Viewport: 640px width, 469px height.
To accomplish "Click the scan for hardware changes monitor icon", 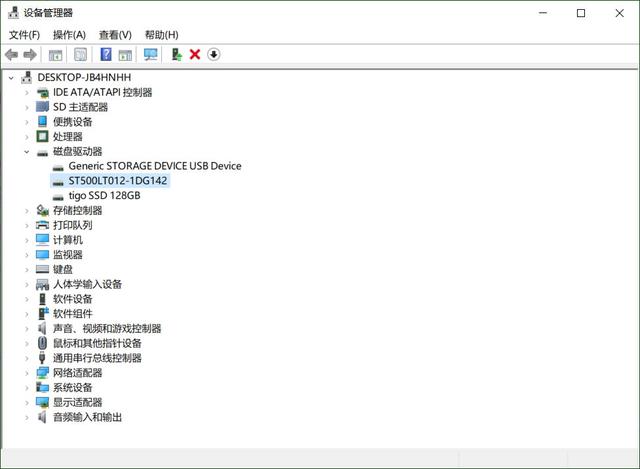I will click(151, 54).
